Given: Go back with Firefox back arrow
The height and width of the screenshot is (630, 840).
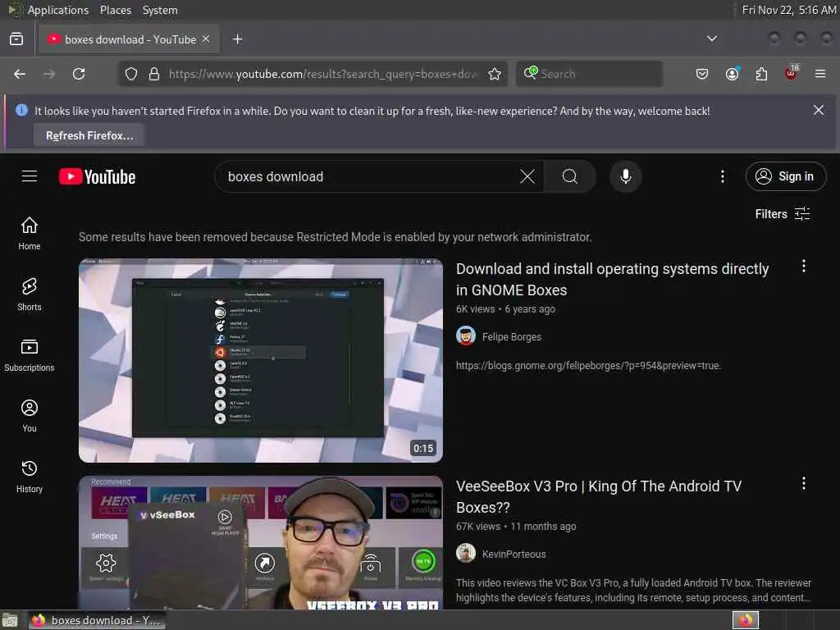Looking at the screenshot, I should pos(20,74).
